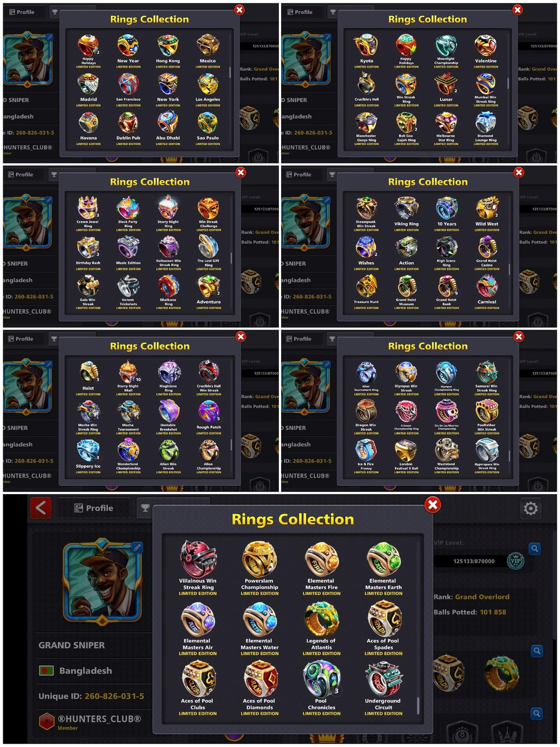Click the Rings Collection scrollbar in bottom dialog
Image resolution: width=560 pixels, height=747 pixels.
(x=418, y=705)
